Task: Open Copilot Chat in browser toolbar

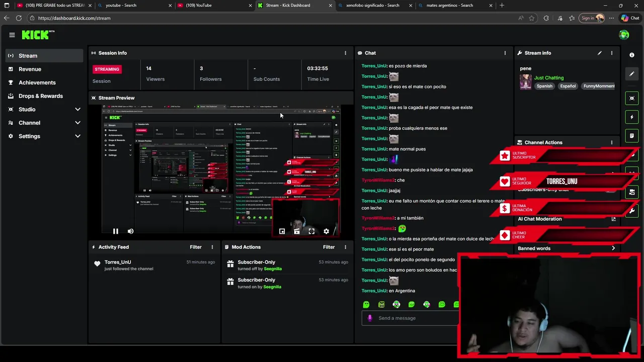Action: click(x=629, y=18)
